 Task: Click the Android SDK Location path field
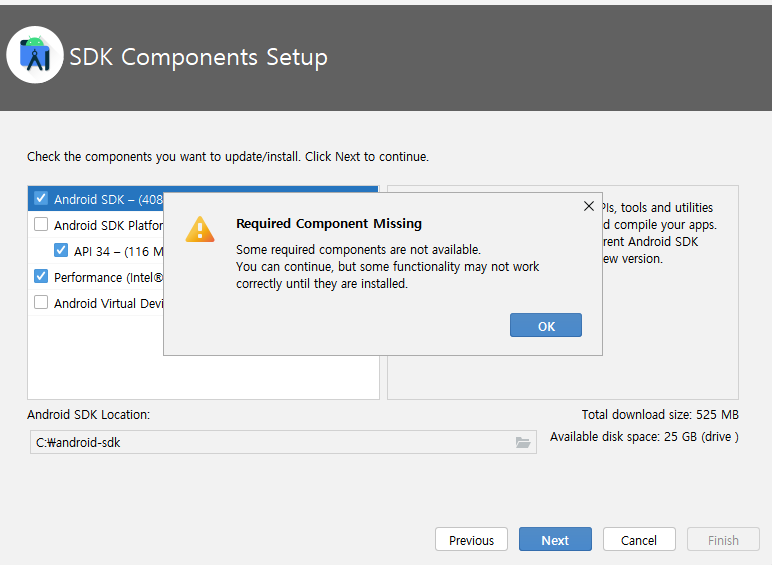283,442
